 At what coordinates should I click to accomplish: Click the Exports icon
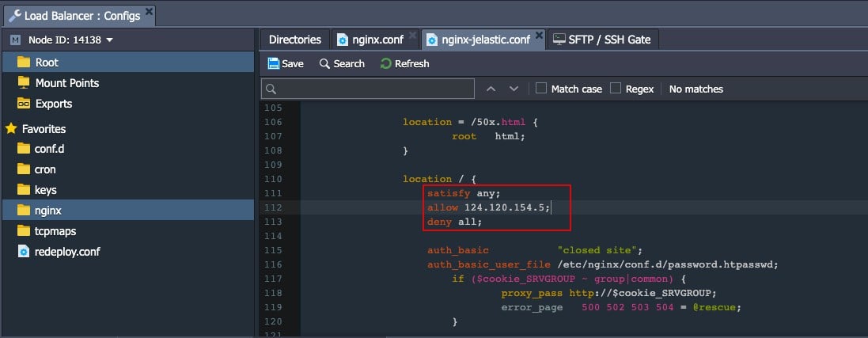23,104
